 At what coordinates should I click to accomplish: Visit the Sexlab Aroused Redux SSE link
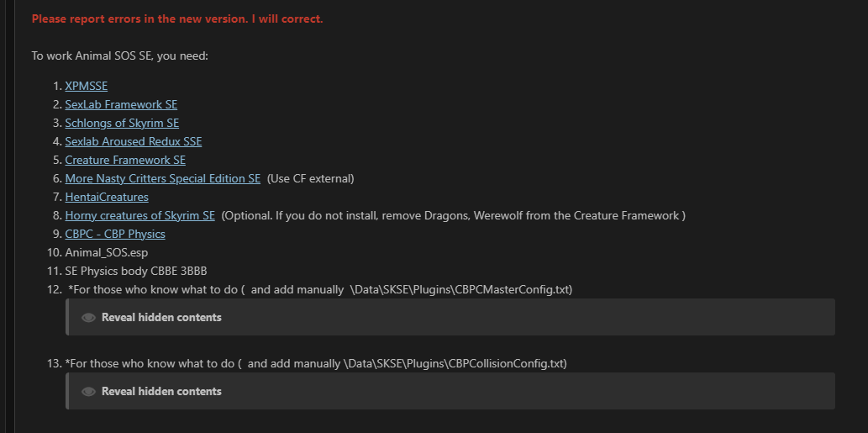click(133, 141)
